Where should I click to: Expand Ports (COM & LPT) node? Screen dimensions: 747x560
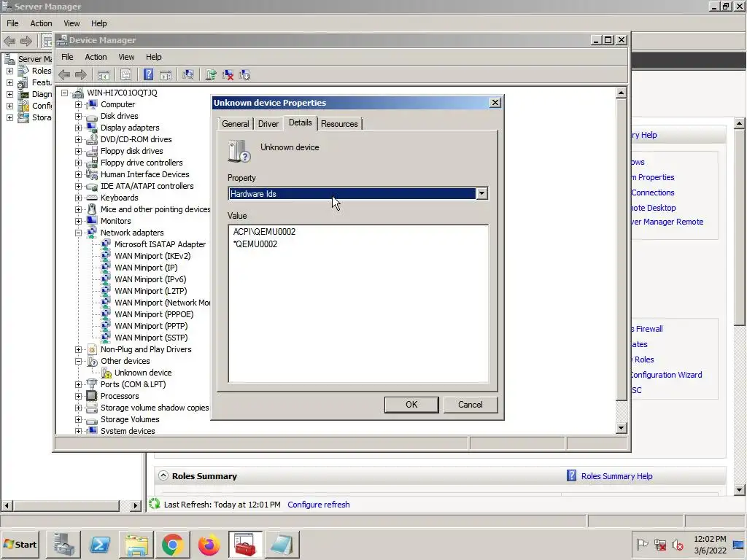[x=78, y=384]
